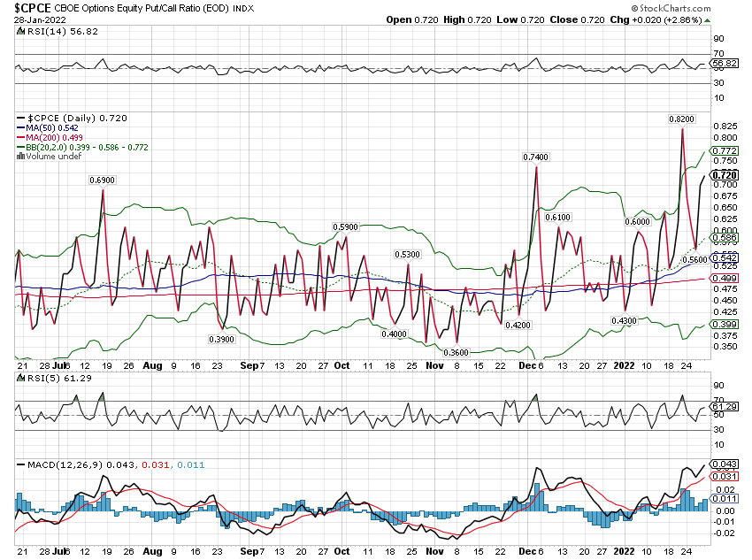Click the green 0.772 upper band axis tag
The height and width of the screenshot is (560, 752).
[x=725, y=151]
